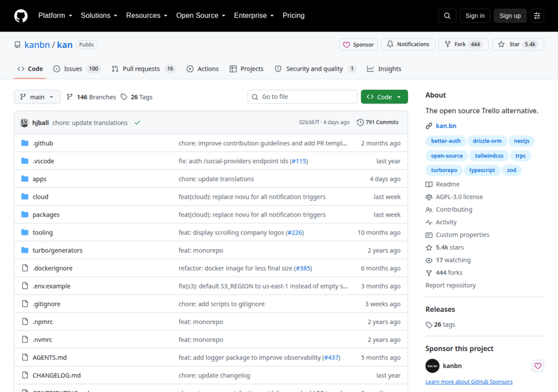This screenshot has width=558, height=392.
Task: Click the repository icon beside kanbn
Action: [17, 45]
